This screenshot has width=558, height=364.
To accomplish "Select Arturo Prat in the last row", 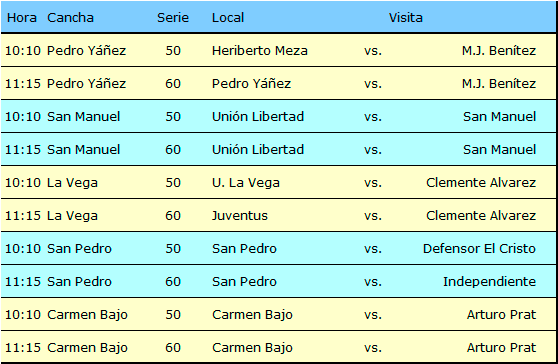I will point(501,347).
